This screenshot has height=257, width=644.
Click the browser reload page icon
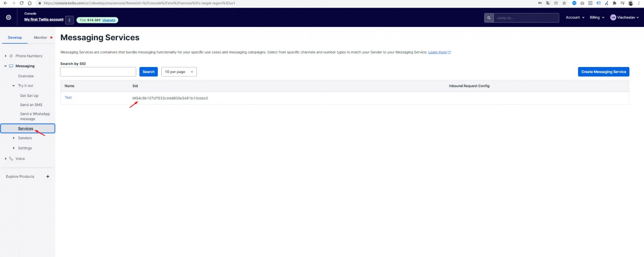(x=22, y=3)
